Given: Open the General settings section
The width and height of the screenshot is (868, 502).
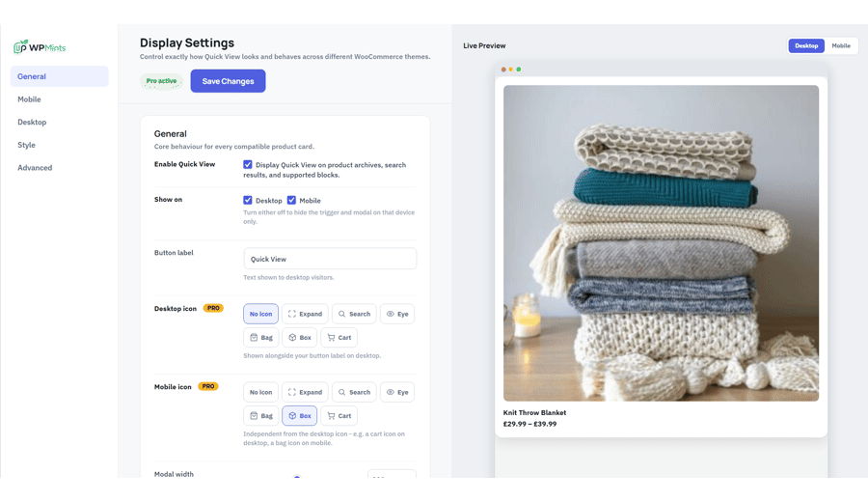Looking at the screenshot, I should click(59, 76).
